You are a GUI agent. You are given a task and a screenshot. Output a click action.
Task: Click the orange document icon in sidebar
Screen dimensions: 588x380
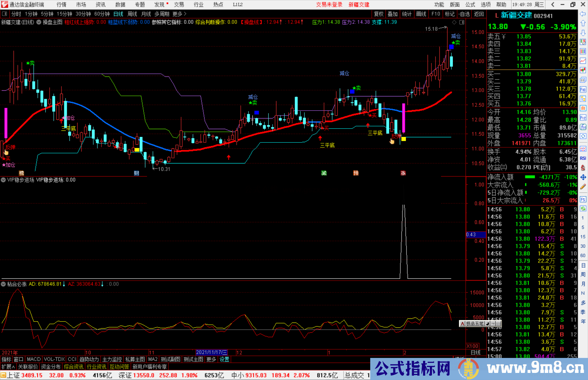[x=583, y=108]
